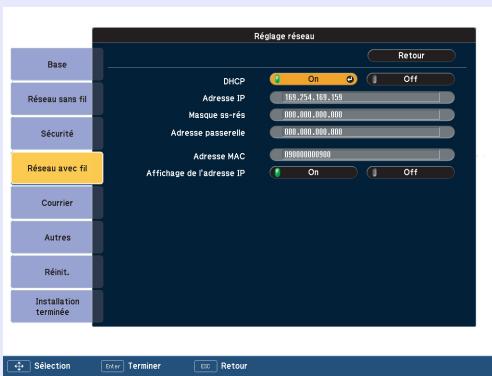Click the enter arrow icon on DHCP On
The height and width of the screenshot is (376, 492).
pyautogui.click(x=350, y=79)
